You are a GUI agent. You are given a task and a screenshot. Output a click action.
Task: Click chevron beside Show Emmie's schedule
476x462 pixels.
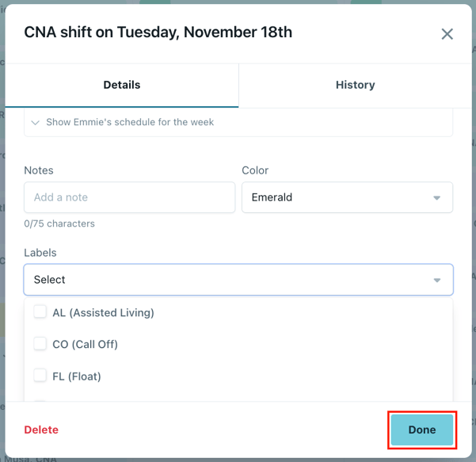pos(36,123)
